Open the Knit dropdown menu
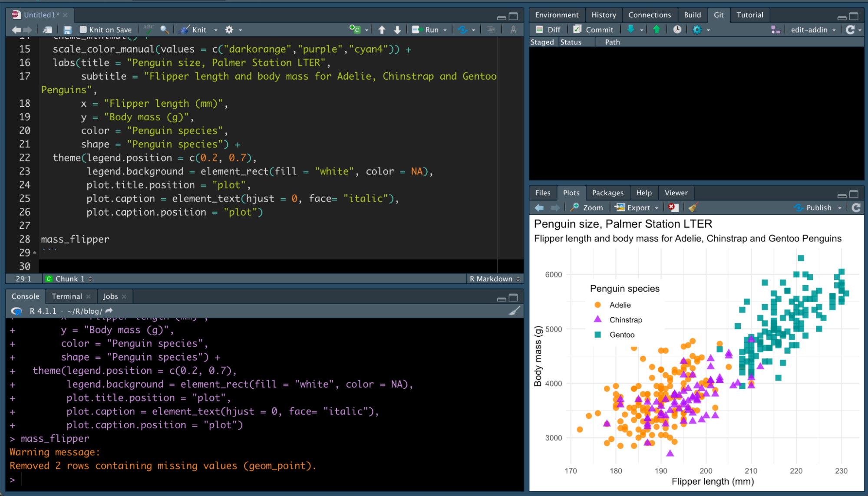This screenshot has height=496, width=868. 216,30
